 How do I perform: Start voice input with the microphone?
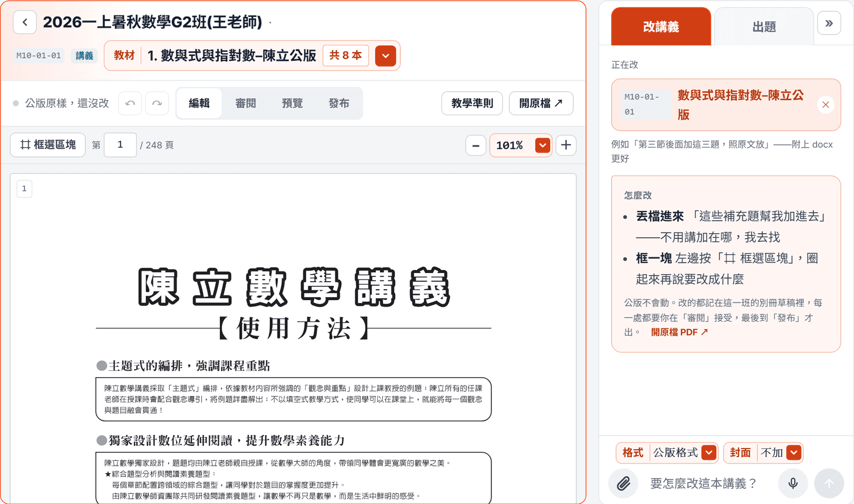pos(793,484)
